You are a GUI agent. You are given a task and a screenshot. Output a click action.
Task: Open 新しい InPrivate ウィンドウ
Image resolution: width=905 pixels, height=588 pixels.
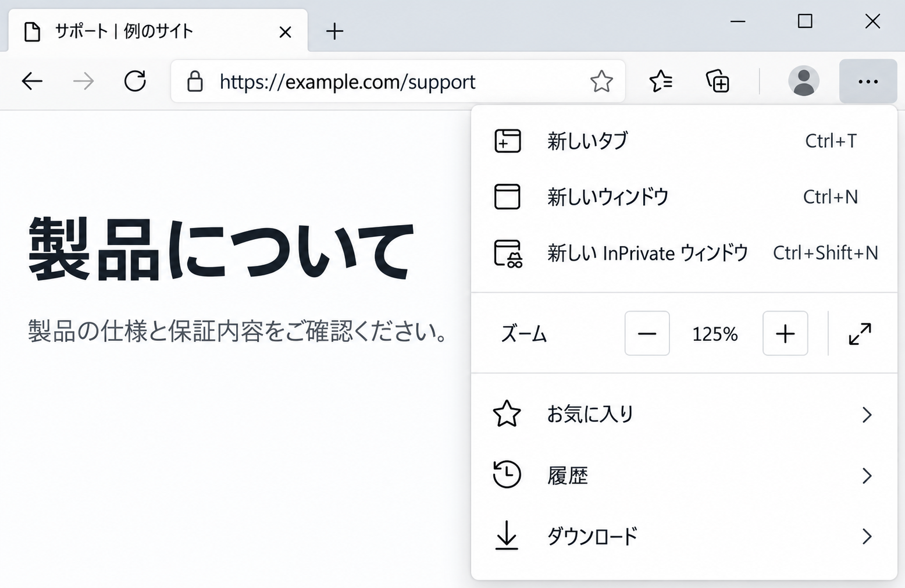point(684,253)
